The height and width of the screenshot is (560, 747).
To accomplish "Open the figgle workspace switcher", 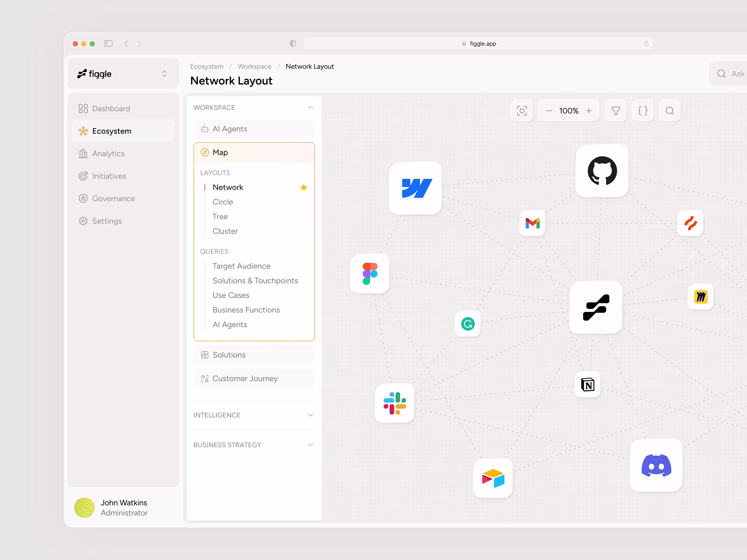I will coord(123,74).
